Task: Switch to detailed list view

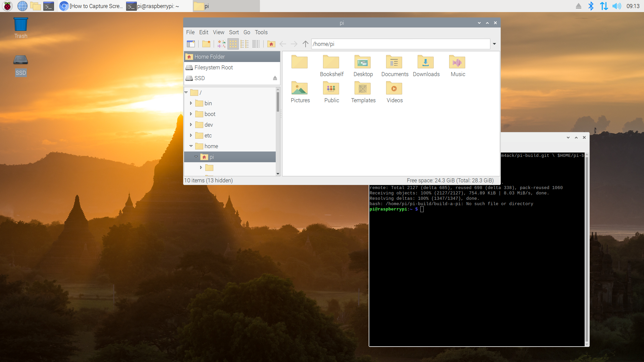Action: click(256, 44)
